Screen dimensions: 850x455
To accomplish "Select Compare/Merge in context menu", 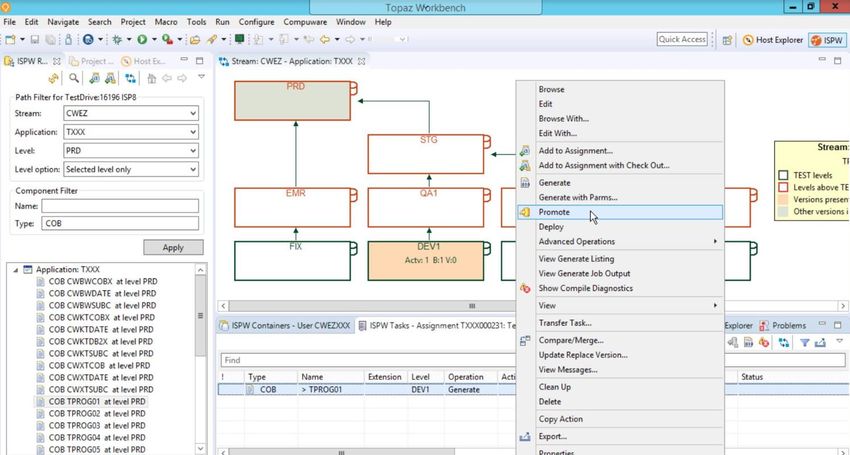I will point(620,341).
